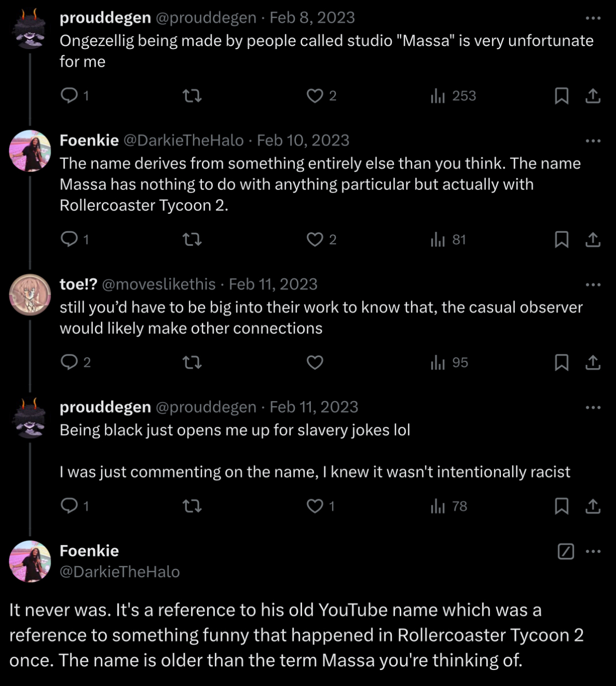616x686 pixels.
Task: Expand more menu on toe!? tweet
Action: coord(593,284)
